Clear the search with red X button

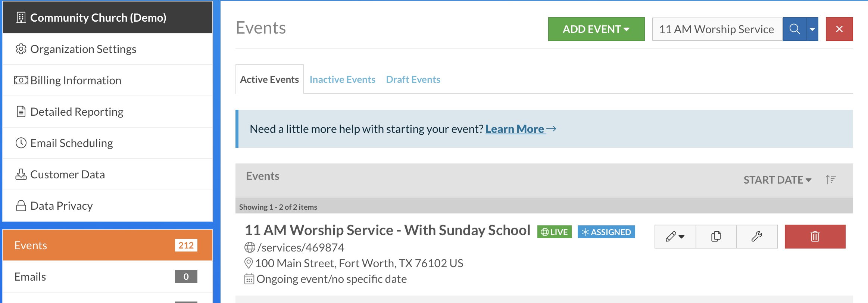click(x=839, y=29)
